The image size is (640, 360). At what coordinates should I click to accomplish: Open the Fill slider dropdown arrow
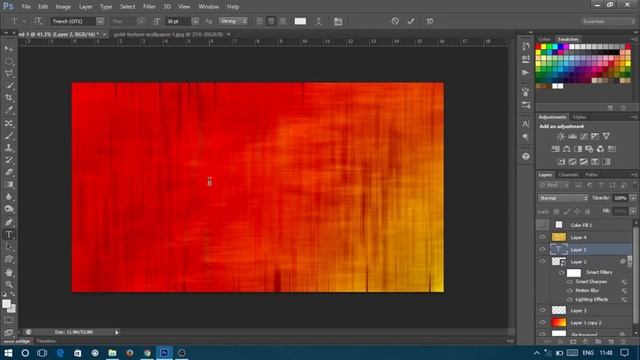(x=633, y=211)
